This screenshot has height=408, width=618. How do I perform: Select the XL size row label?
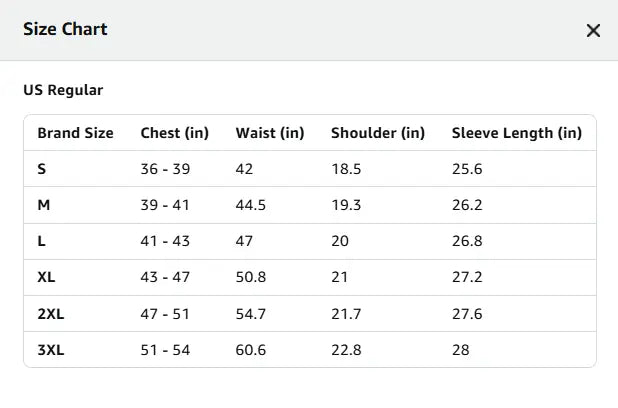click(x=46, y=277)
